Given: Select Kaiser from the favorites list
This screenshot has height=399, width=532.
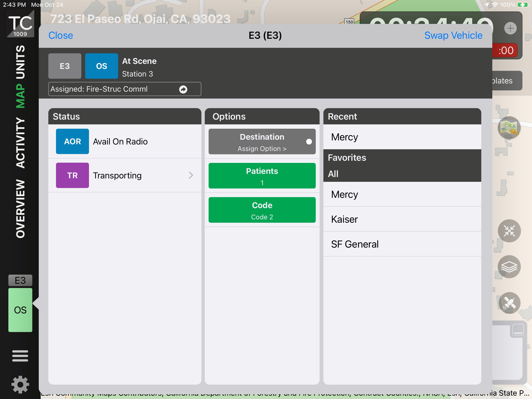Looking at the screenshot, I should (344, 219).
